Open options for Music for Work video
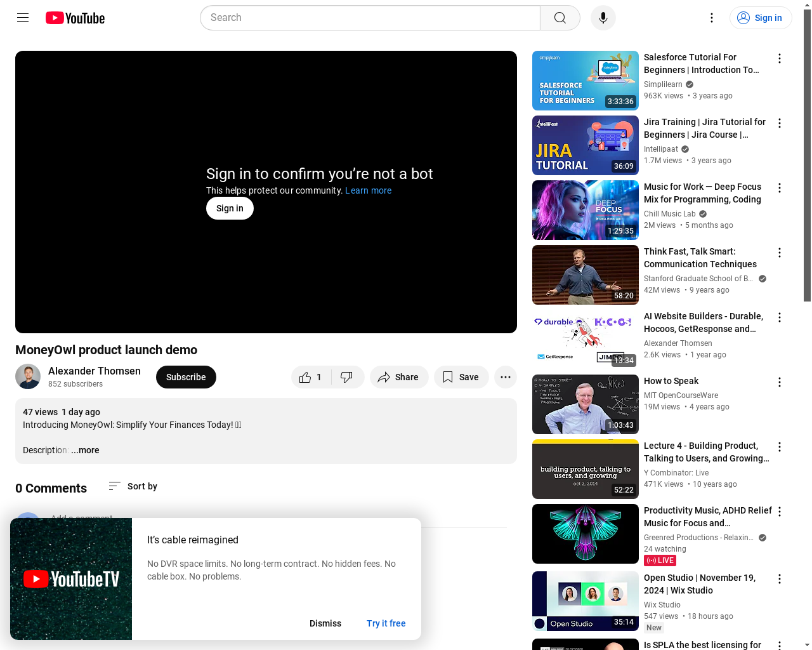This screenshot has width=812, height=650. [x=780, y=188]
